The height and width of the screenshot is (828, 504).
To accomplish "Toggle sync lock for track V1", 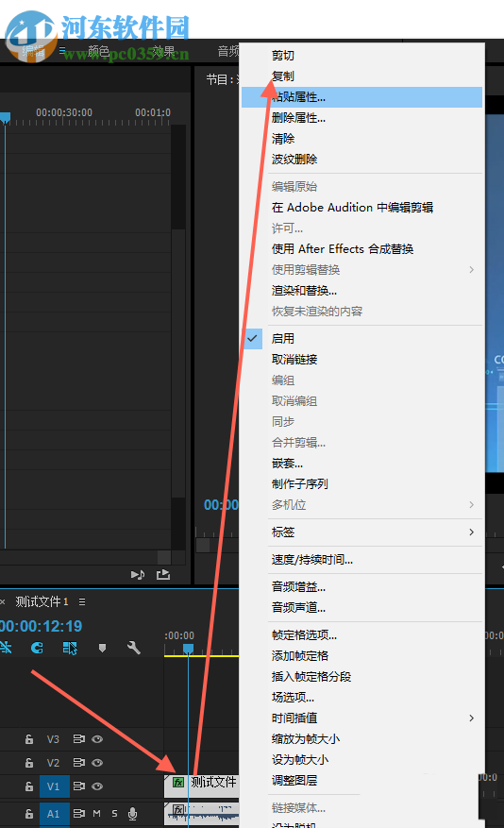I will click(79, 786).
